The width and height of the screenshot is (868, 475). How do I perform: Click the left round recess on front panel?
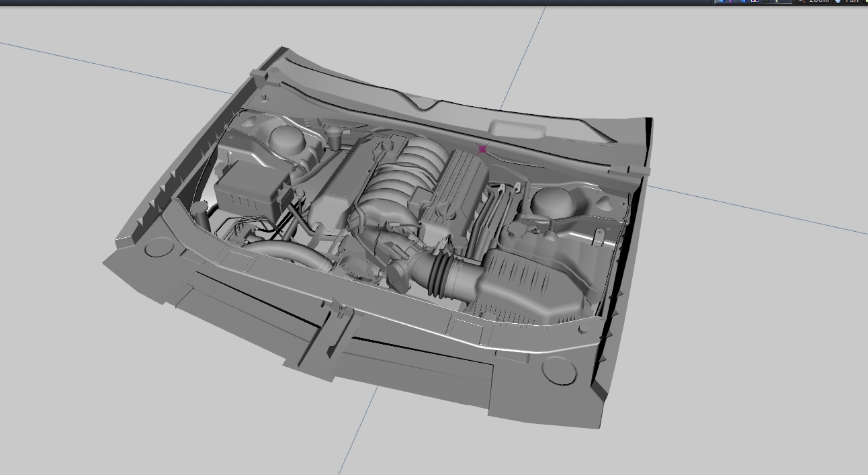[x=159, y=247]
